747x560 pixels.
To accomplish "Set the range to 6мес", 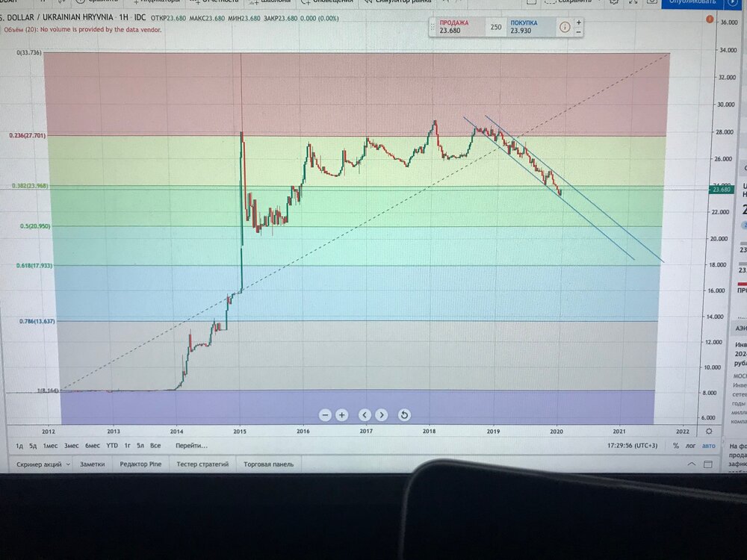I will pyautogui.click(x=93, y=446).
